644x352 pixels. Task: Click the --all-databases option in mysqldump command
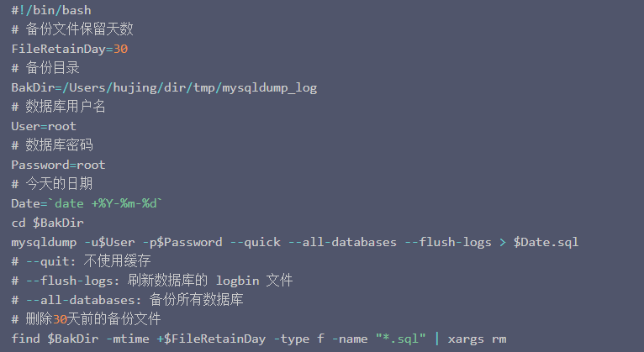(342, 242)
